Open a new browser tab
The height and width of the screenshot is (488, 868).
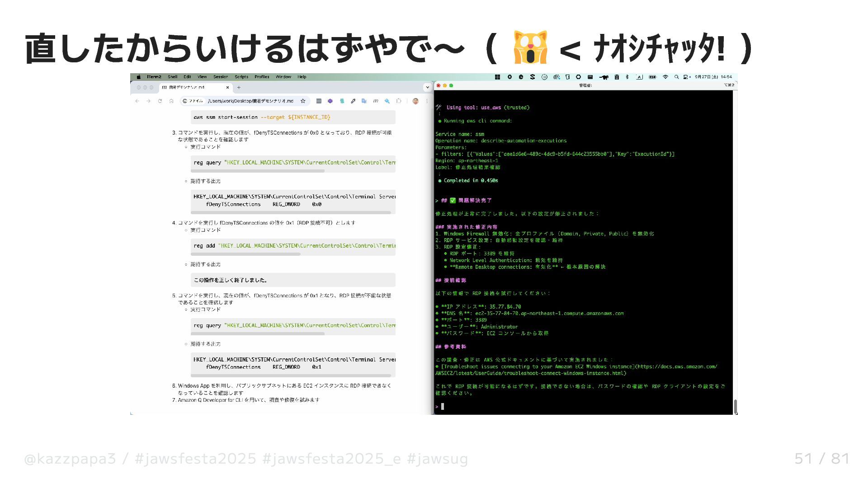(x=239, y=87)
